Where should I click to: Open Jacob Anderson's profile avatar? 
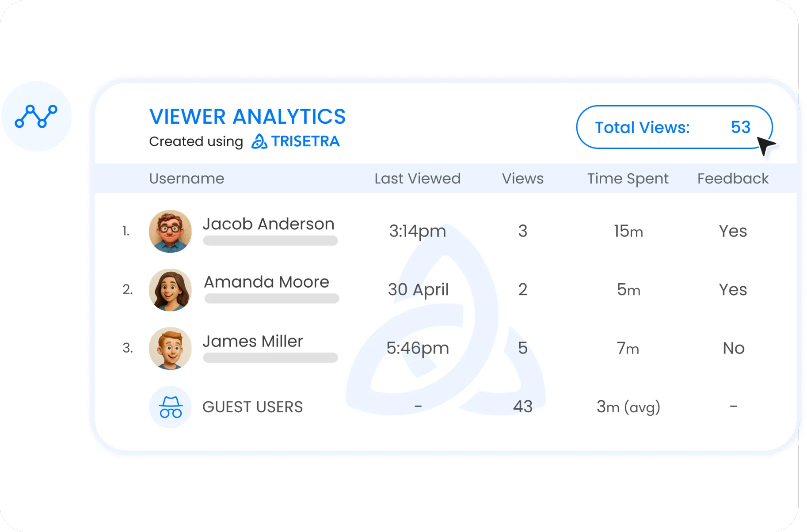(x=170, y=231)
